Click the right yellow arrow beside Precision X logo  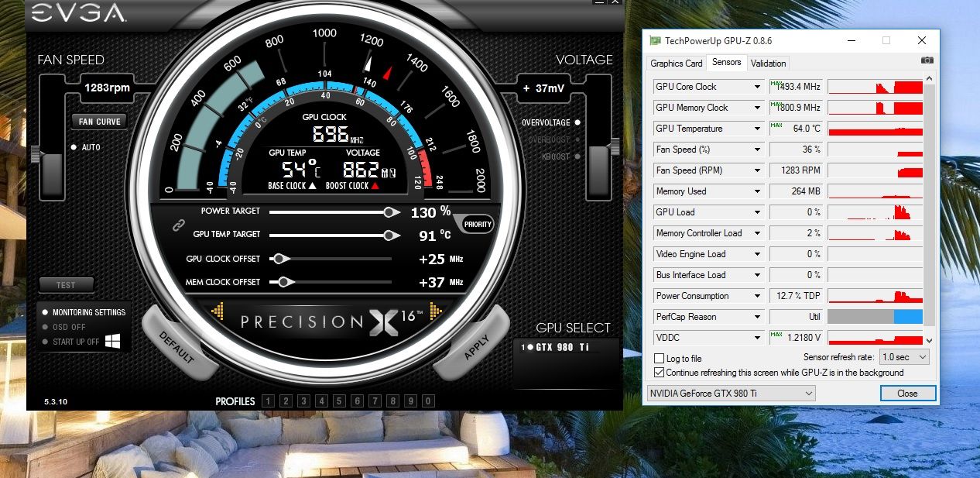(x=436, y=312)
